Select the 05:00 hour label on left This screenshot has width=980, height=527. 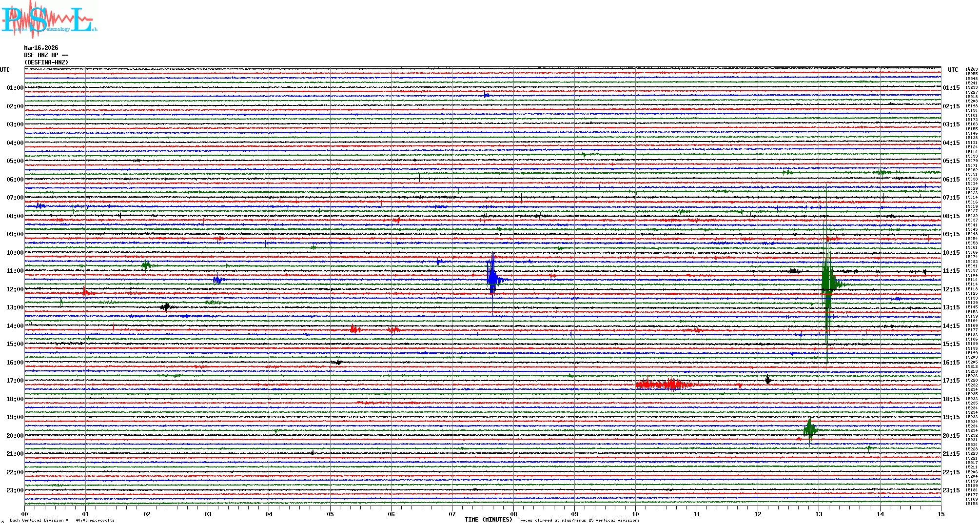coord(15,161)
